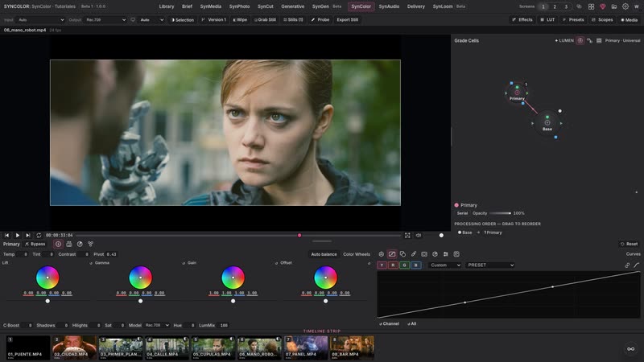This screenshot has width=644, height=362.
Task: Select the eyedropper qualifier icon
Action: [414, 254]
